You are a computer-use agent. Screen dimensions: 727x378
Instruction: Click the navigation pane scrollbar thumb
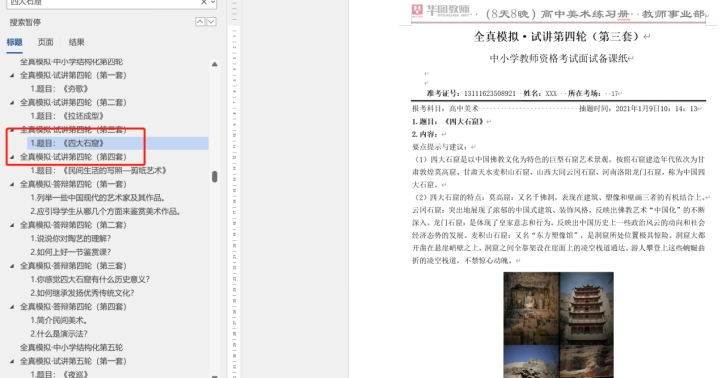click(x=214, y=177)
